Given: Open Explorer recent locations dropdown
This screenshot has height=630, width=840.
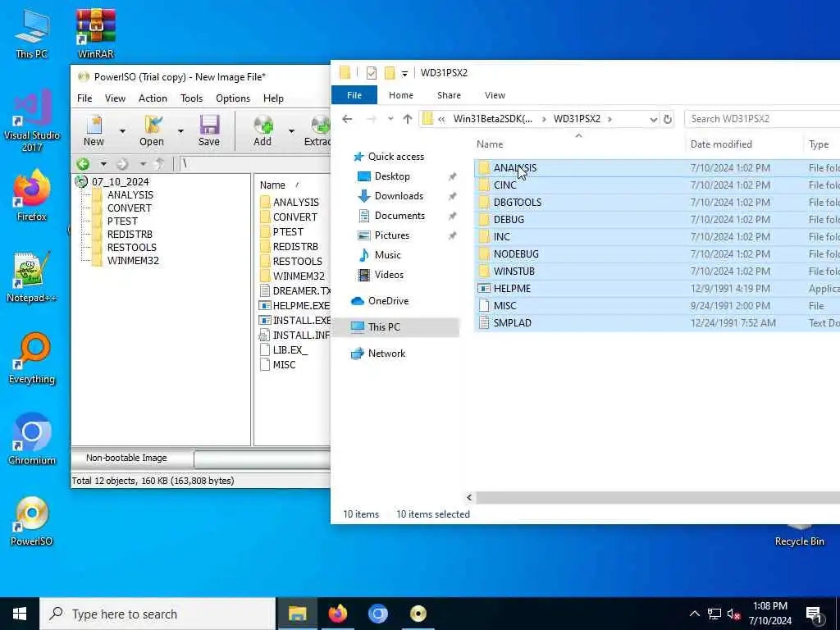Looking at the screenshot, I should click(x=390, y=119).
